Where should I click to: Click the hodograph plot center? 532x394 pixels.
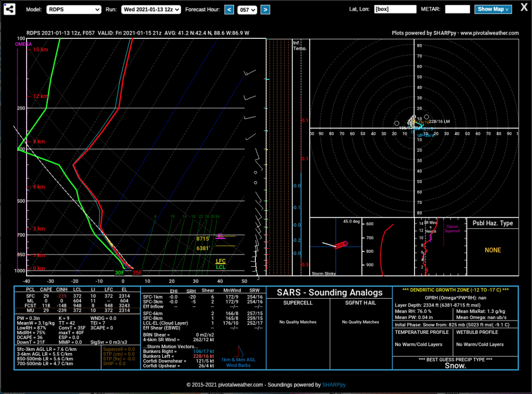[x=414, y=128]
